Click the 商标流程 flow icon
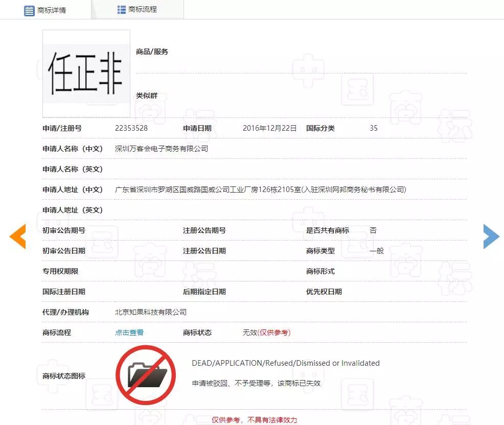Viewport: 504px width, 425px height. [x=122, y=10]
